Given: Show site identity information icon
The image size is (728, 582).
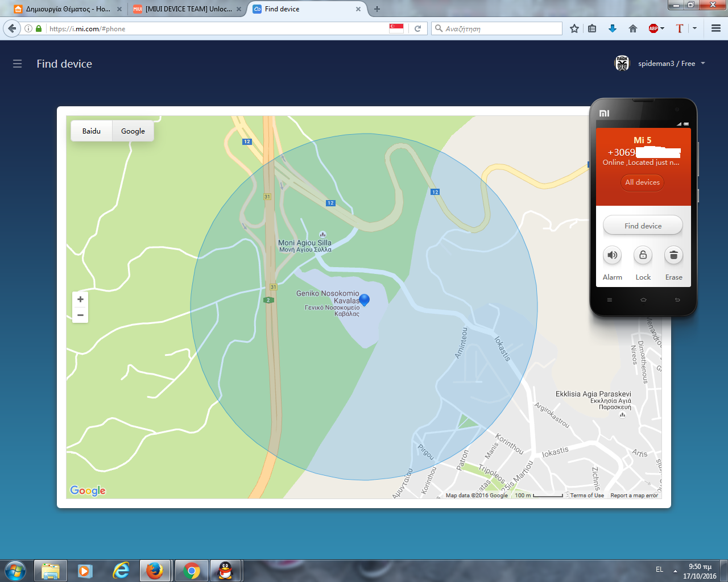Looking at the screenshot, I should [28, 28].
